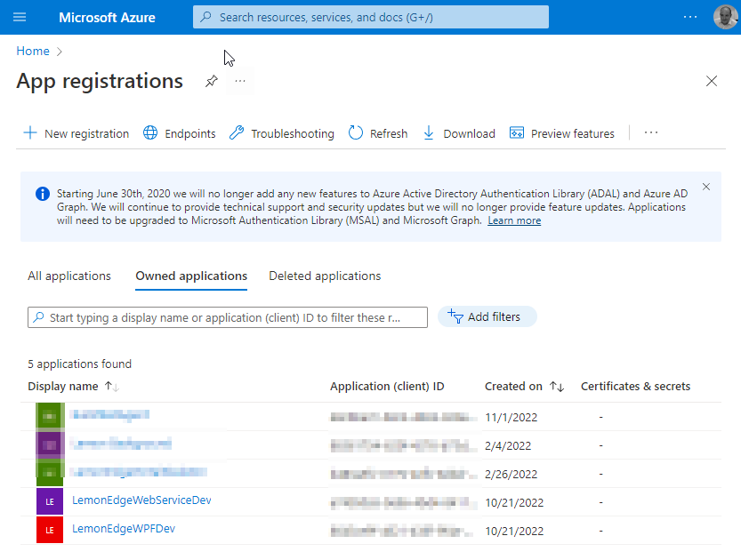Click the New registration plus icon

(28, 132)
